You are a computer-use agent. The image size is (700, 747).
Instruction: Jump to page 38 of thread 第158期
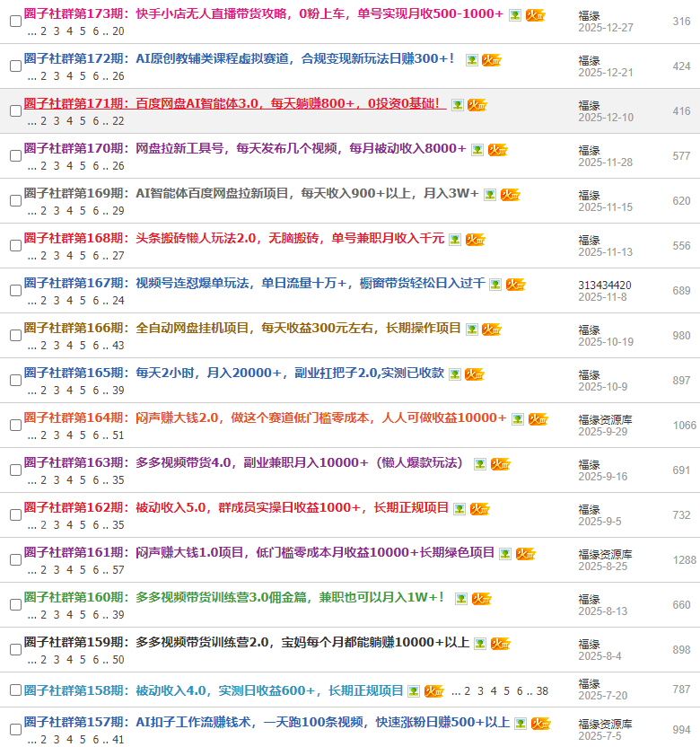pyautogui.click(x=542, y=691)
